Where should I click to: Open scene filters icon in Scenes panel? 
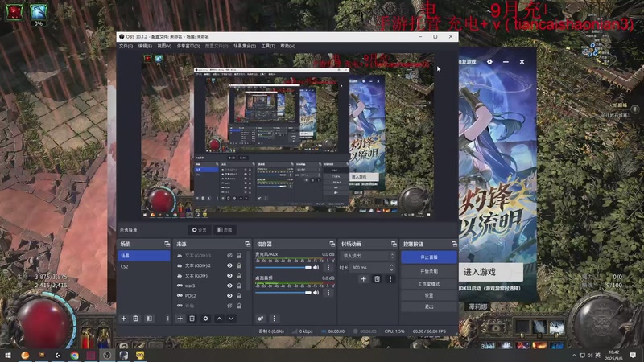point(149,319)
